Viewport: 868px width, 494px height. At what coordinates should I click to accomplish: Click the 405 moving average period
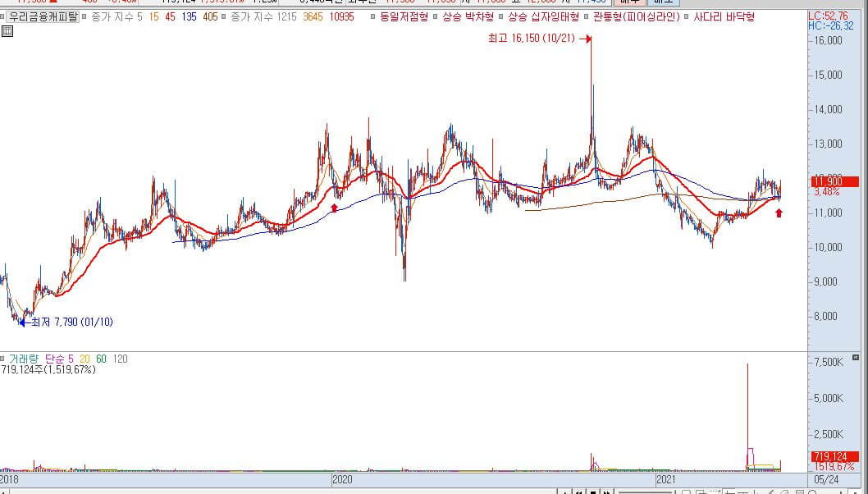coord(210,16)
